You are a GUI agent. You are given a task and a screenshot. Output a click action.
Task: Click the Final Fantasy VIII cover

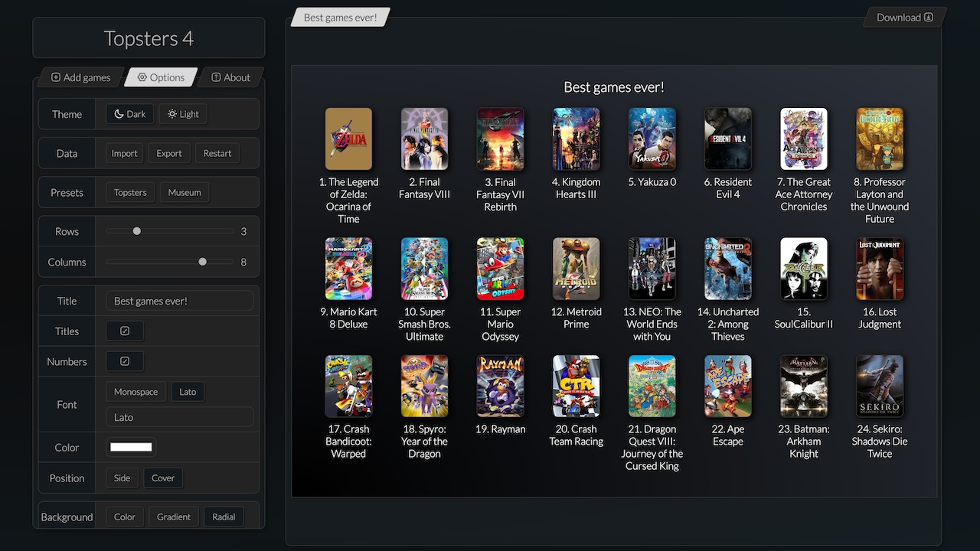tap(424, 139)
